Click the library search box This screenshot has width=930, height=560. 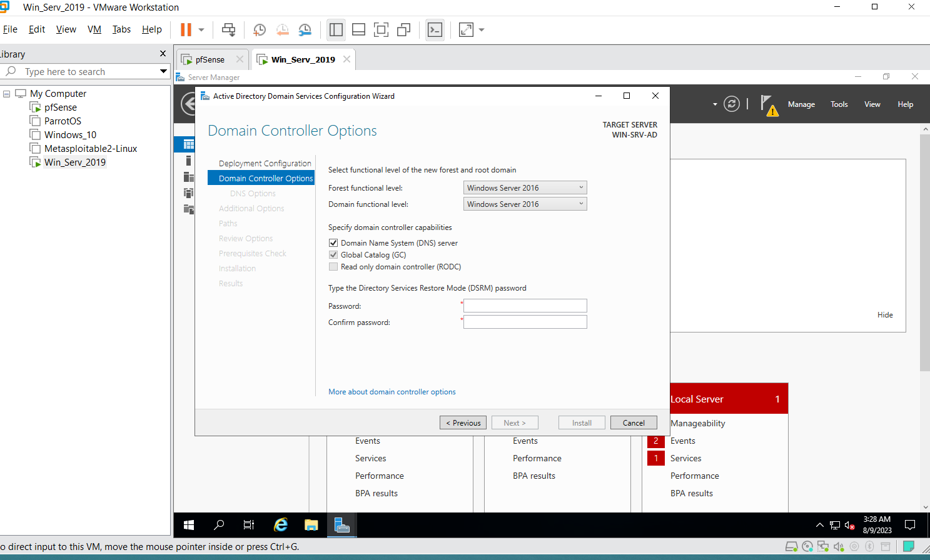[86, 71]
